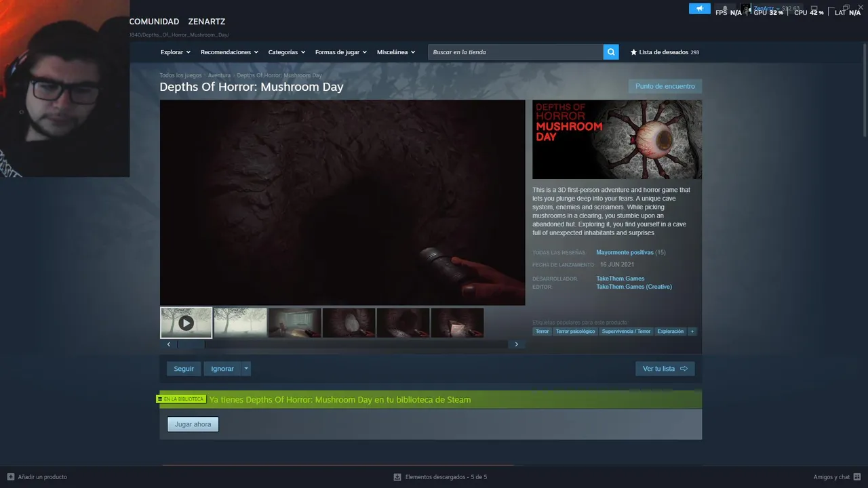
Task: Open Mayormente positivas reviews link
Action: pos(625,252)
